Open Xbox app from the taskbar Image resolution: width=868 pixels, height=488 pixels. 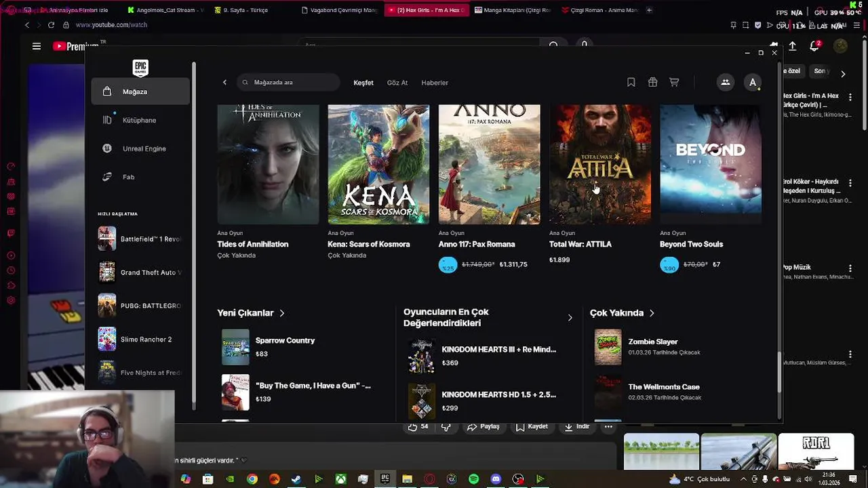coord(340,479)
